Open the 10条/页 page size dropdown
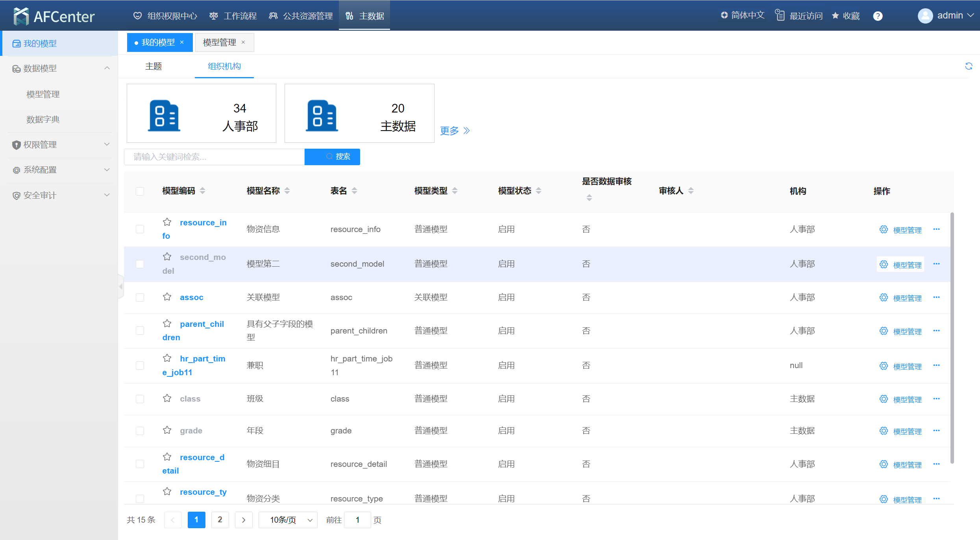Screen dimensions: 980x540 pyautogui.click(x=288, y=520)
